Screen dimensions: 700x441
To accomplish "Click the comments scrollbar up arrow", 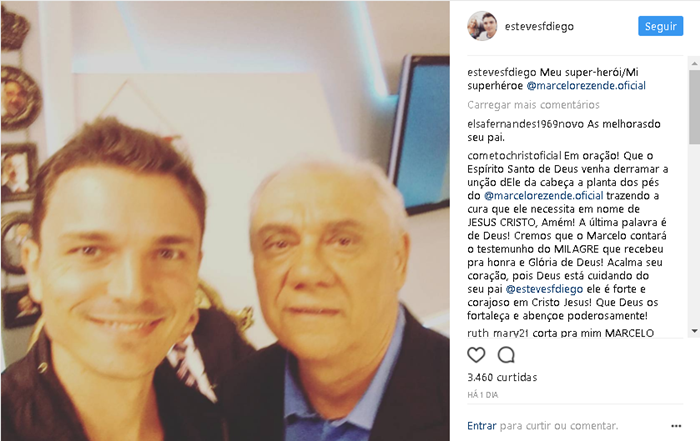I will pyautogui.click(x=694, y=63).
